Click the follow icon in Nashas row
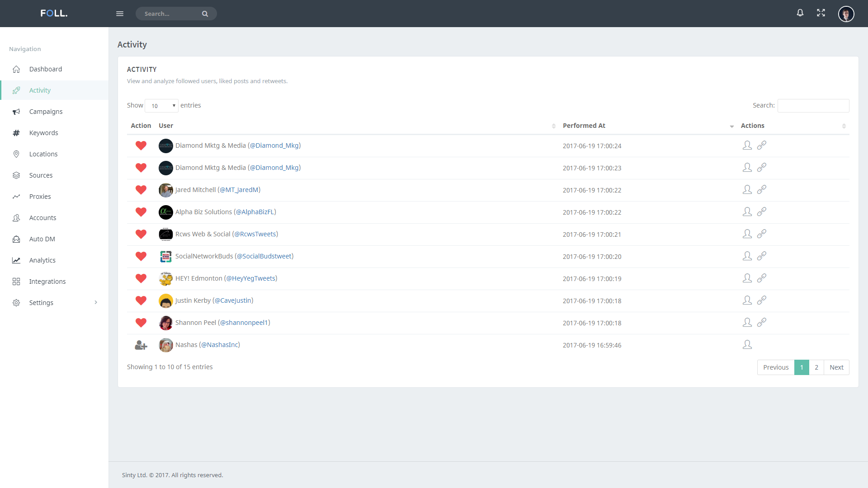 coord(141,345)
